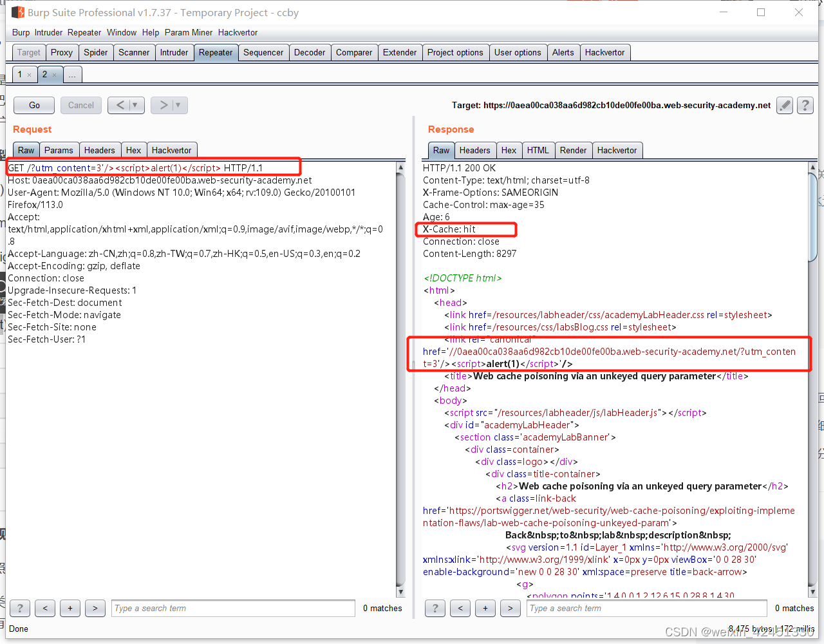Open the Repeater menu in menu bar

coord(84,32)
